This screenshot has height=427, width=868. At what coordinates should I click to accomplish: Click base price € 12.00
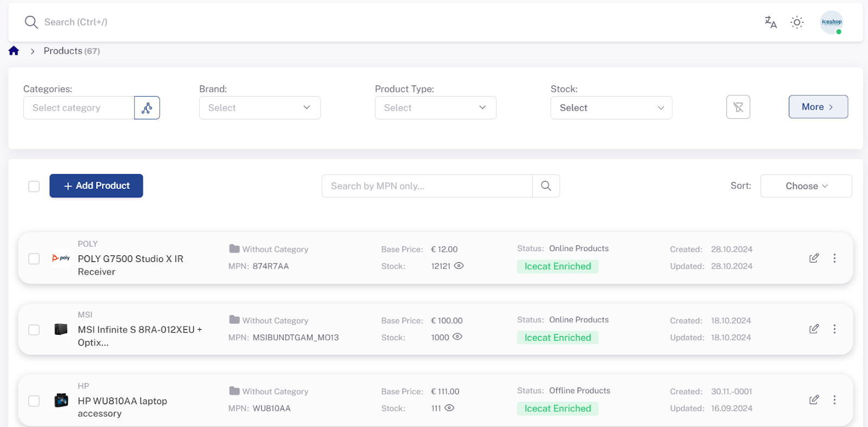444,250
